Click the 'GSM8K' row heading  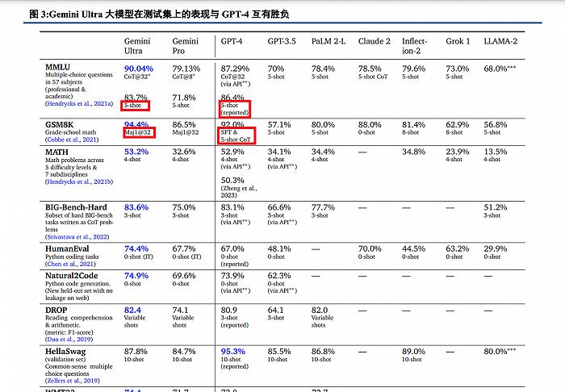point(59,124)
